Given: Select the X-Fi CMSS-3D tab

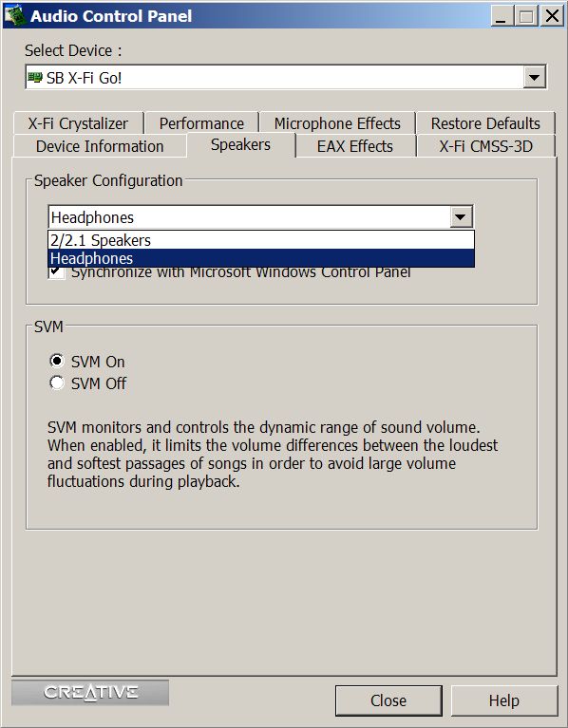Looking at the screenshot, I should 485,146.
